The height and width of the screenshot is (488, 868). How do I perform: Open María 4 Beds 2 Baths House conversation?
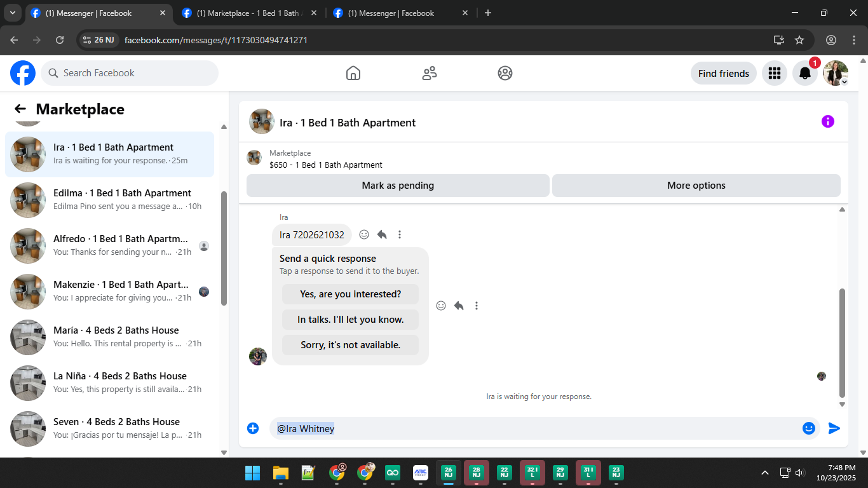point(109,337)
